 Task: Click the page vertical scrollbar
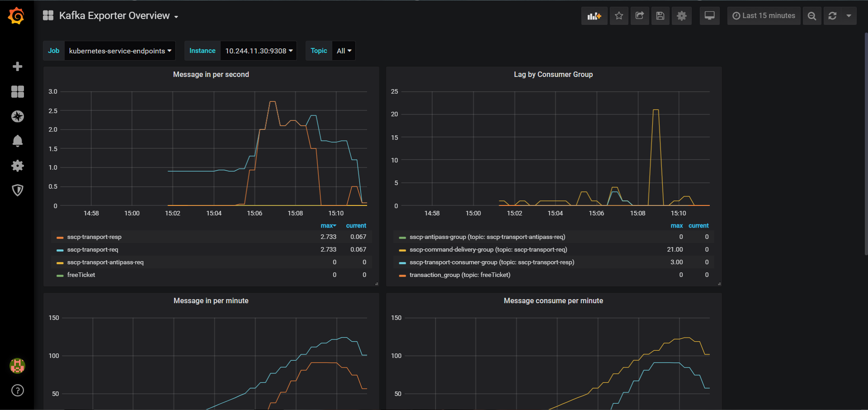pyautogui.click(x=866, y=144)
